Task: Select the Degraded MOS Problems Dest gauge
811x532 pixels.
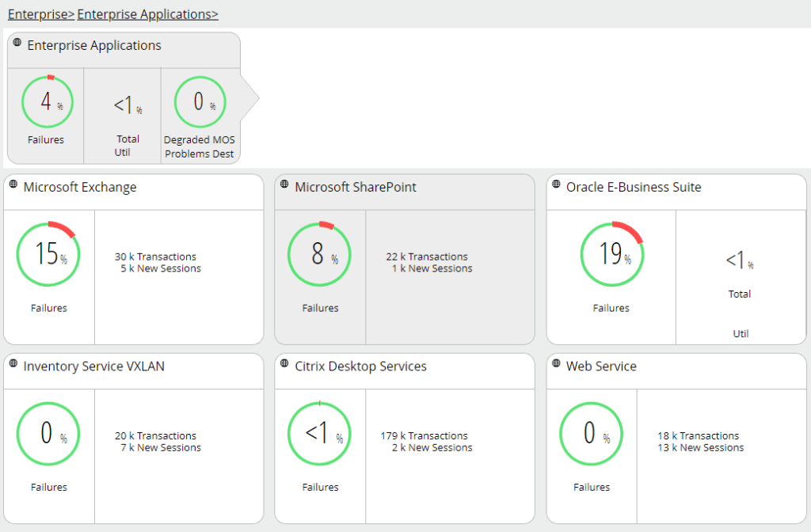Action: (x=200, y=101)
